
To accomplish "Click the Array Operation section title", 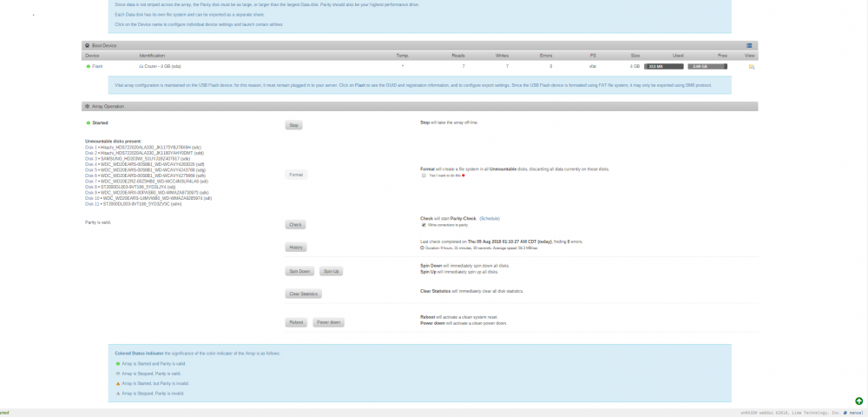I will 108,106.
